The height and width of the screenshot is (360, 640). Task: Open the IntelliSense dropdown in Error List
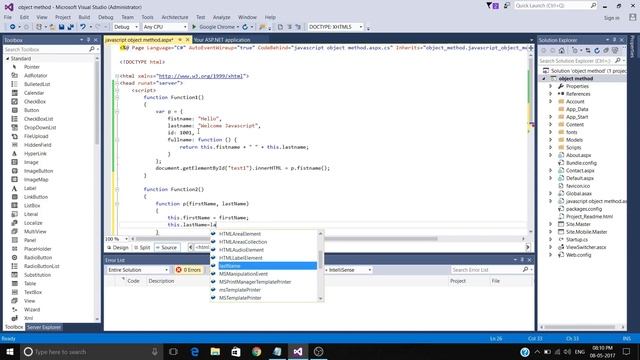[349, 270]
